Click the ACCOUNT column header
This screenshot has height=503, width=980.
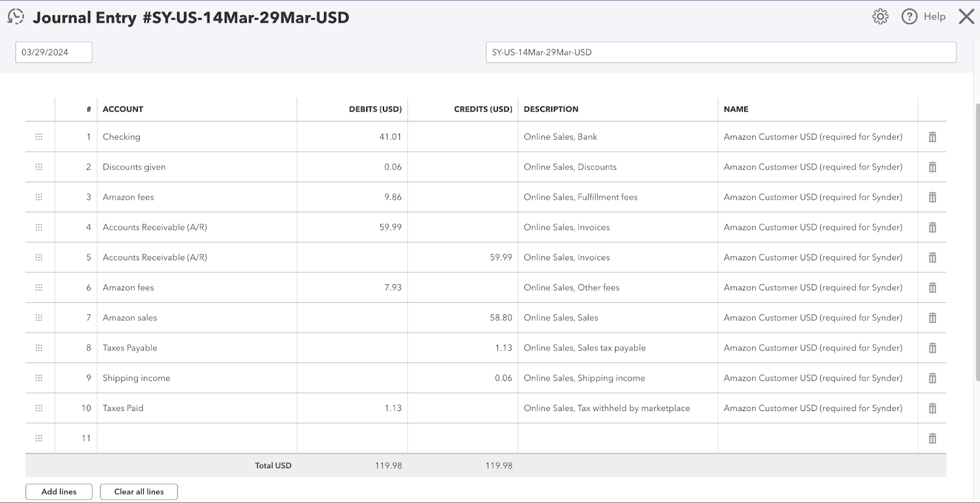point(123,109)
